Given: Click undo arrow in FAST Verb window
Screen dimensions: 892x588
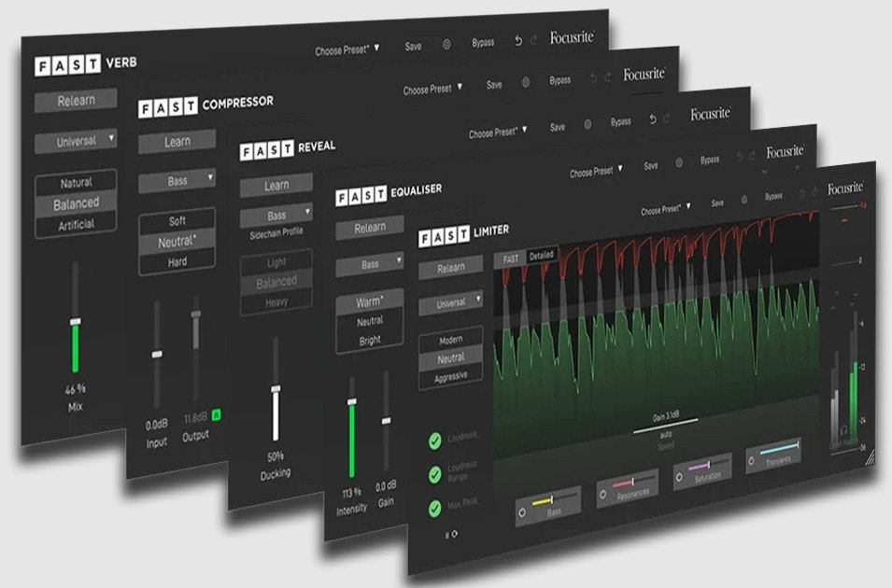Looking at the screenshot, I should pos(518,41).
